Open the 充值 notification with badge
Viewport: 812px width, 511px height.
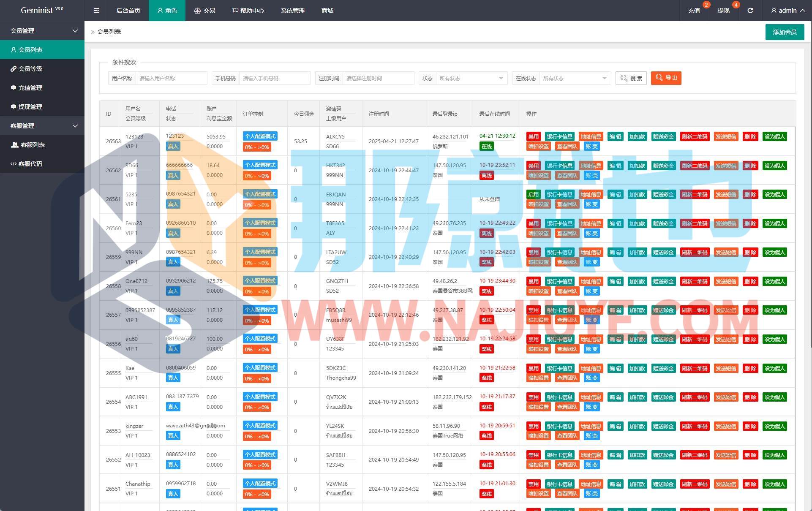click(694, 11)
